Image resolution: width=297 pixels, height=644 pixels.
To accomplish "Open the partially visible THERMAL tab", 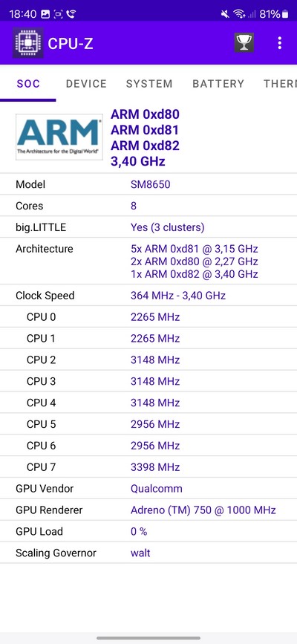I will point(280,84).
